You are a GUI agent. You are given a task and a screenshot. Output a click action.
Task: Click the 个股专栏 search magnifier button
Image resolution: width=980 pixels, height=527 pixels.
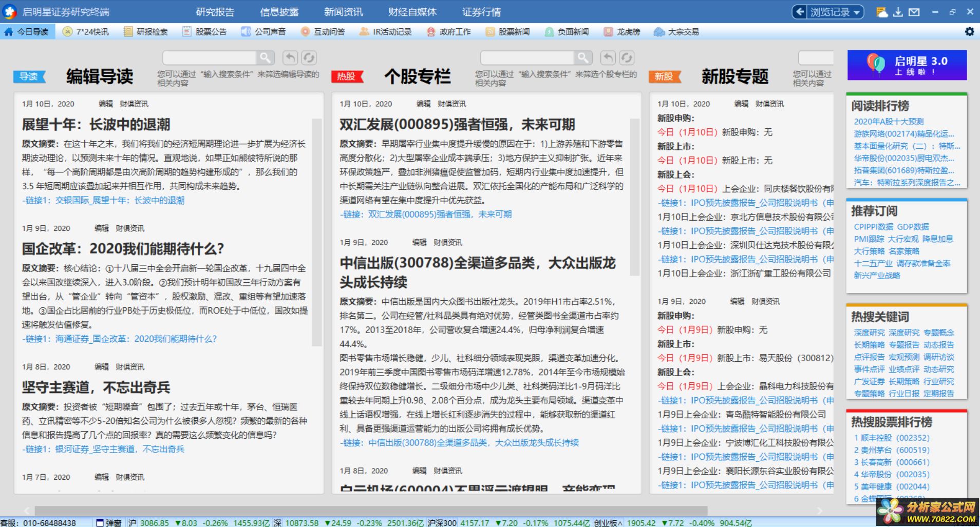point(582,57)
